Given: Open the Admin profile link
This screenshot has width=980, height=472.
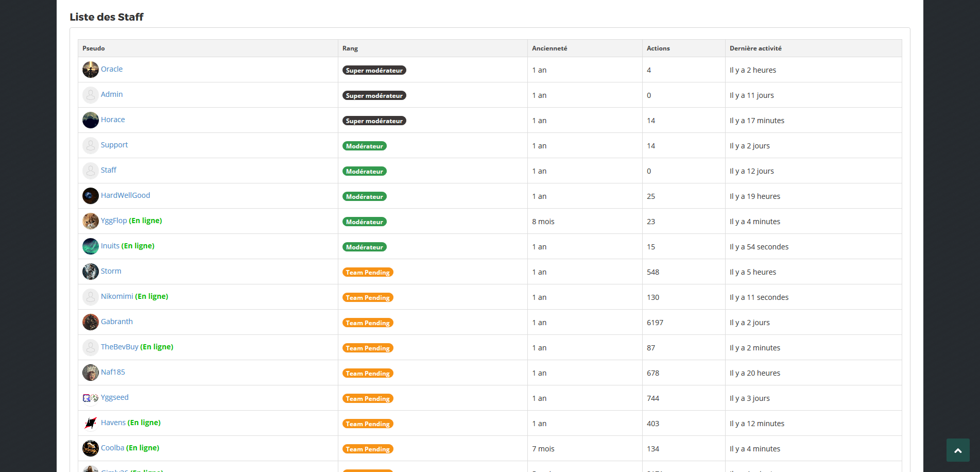Looking at the screenshot, I should (x=112, y=94).
